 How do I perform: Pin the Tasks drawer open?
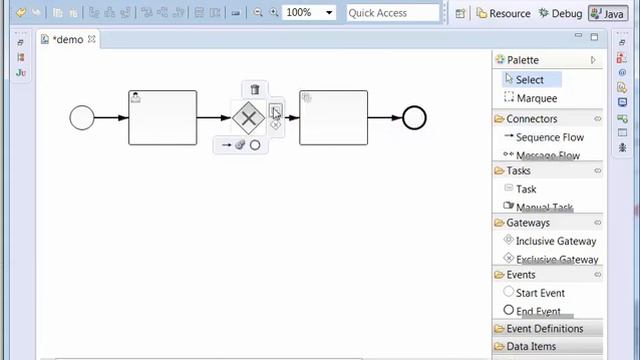coord(598,171)
